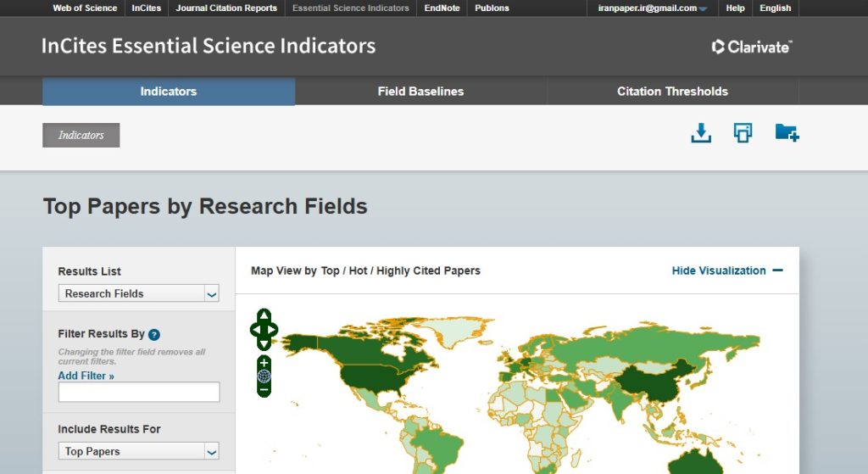Switch to the Field Baselines tab

[x=420, y=92]
